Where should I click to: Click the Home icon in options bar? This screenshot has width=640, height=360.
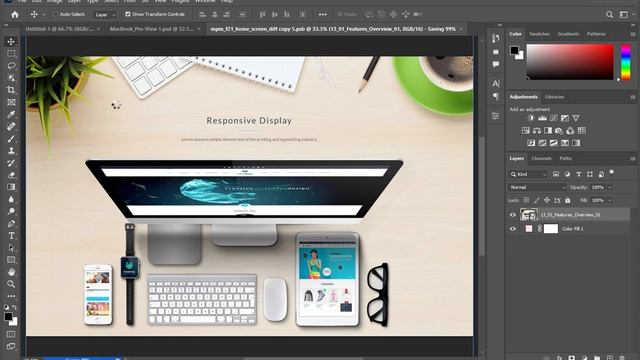pyautogui.click(x=15, y=14)
